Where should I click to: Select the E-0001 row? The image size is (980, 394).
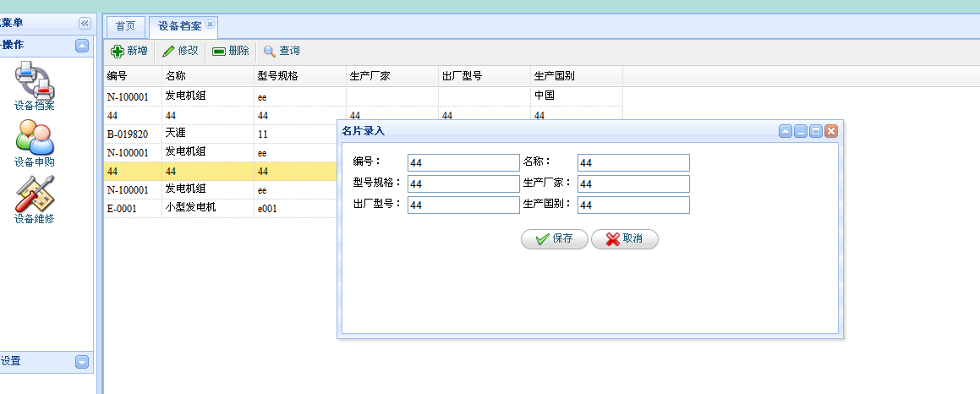click(220, 208)
